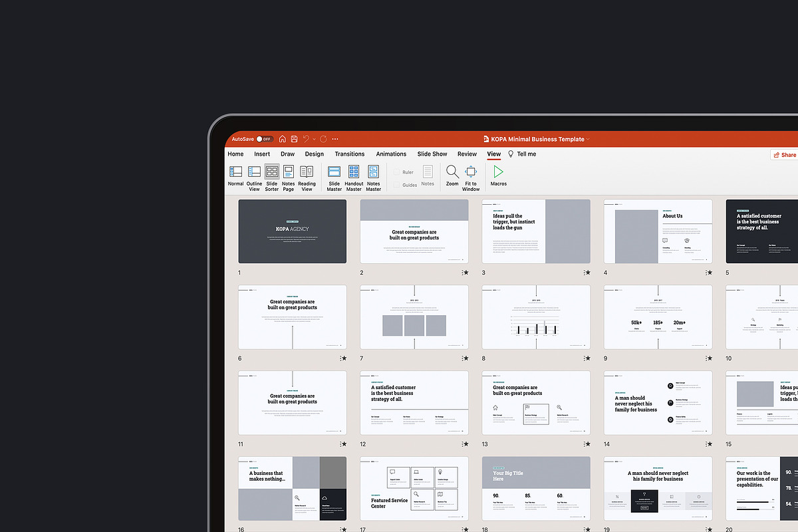This screenshot has width=798, height=532.
Task: Click the transition star icon under slide 3
Action: tap(587, 273)
